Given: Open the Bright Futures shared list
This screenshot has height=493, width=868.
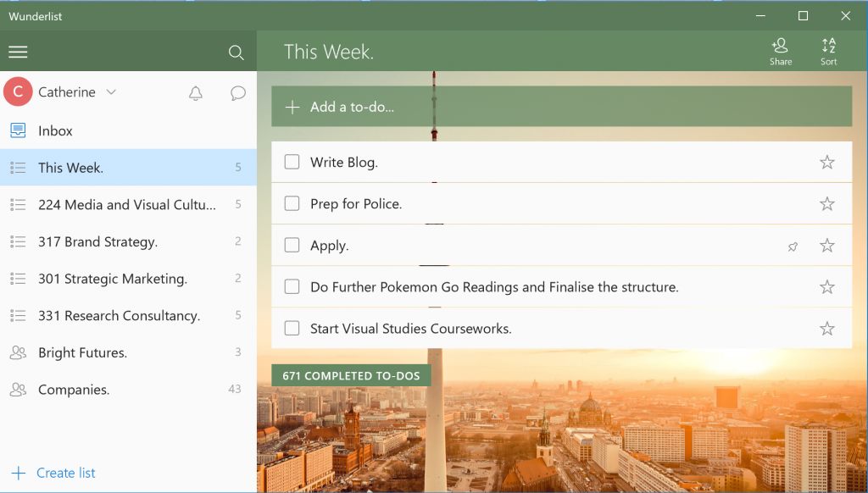Looking at the screenshot, I should pyautogui.click(x=82, y=352).
